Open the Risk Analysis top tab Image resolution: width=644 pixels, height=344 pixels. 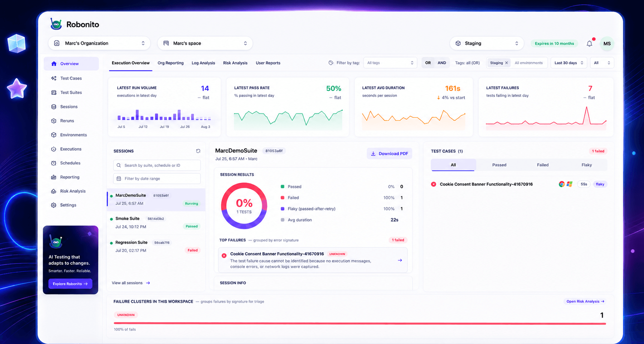click(235, 63)
